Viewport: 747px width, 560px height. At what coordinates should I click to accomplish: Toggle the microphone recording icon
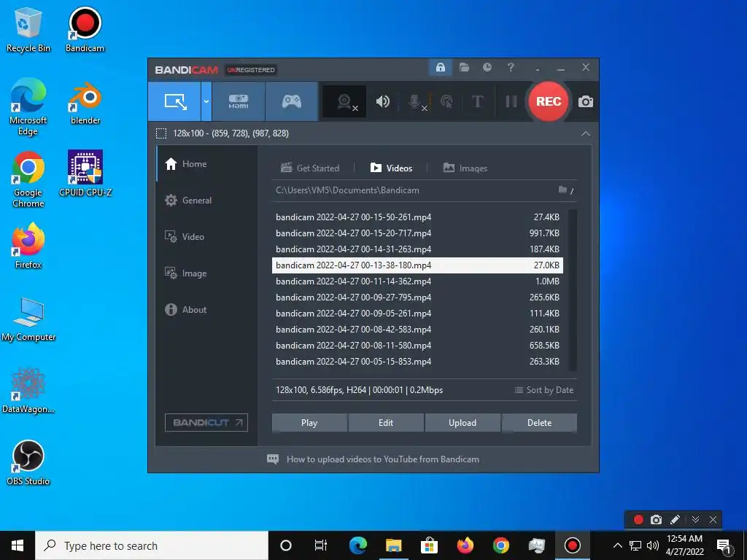click(415, 101)
